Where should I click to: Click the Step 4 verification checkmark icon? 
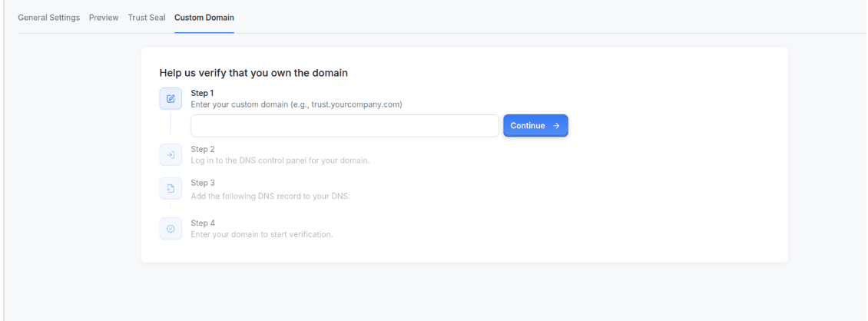[171, 229]
